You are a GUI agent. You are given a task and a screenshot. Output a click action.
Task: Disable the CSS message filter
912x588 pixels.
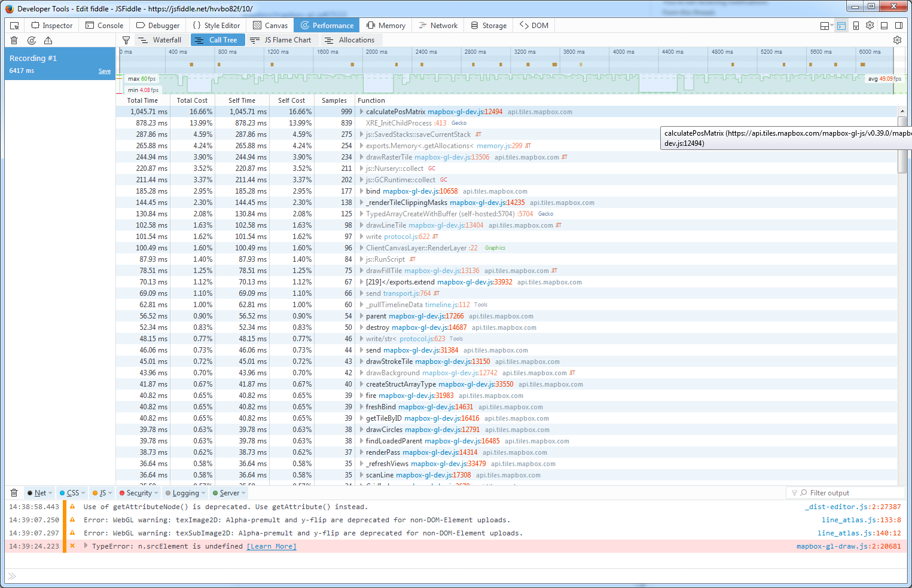point(71,492)
